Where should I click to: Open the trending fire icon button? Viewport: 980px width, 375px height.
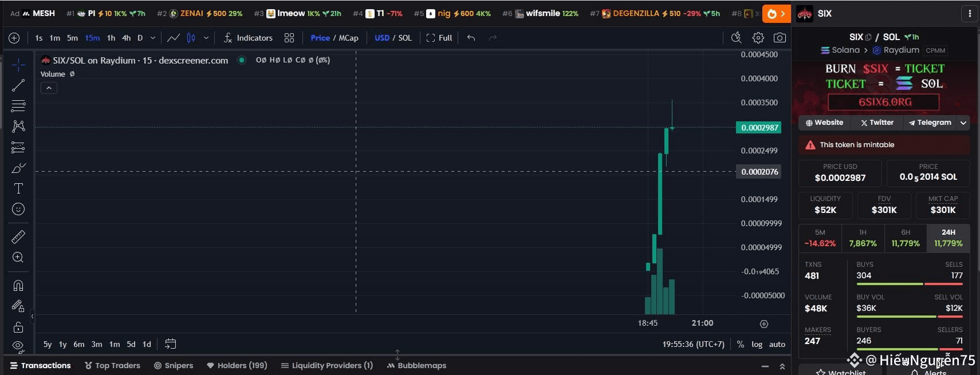[x=776, y=13]
